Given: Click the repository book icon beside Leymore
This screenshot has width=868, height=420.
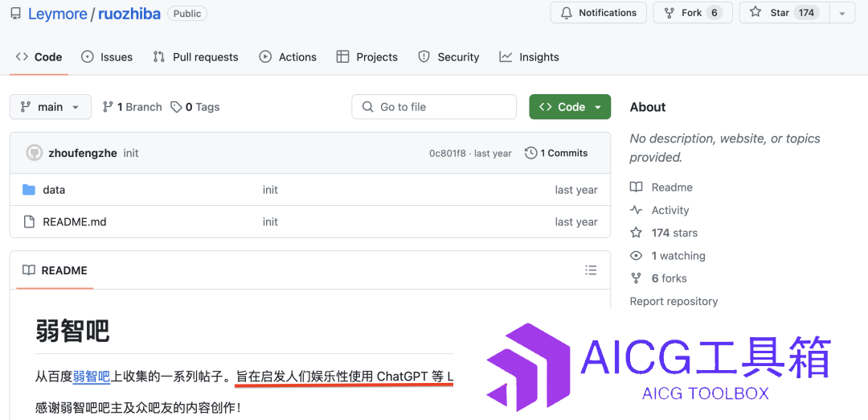Looking at the screenshot, I should [x=16, y=14].
